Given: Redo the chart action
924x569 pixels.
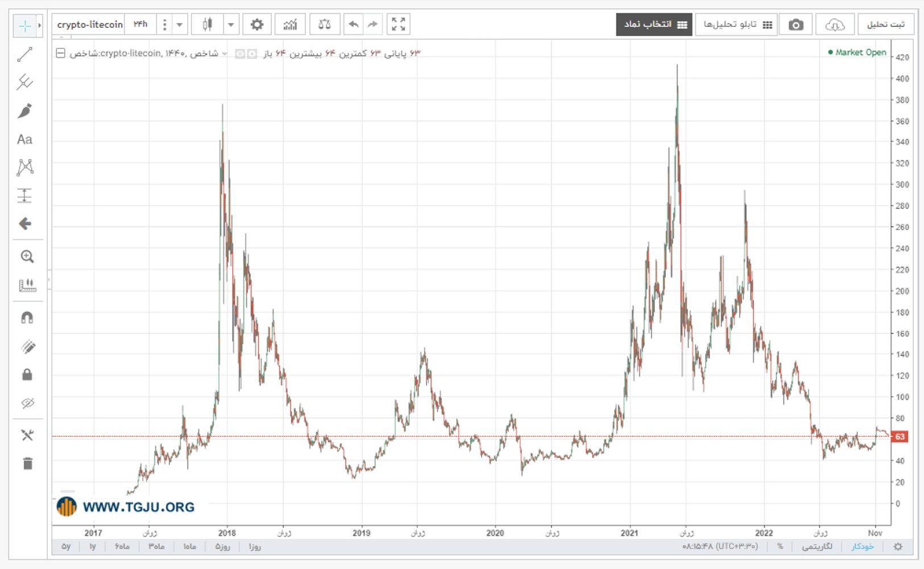Looking at the screenshot, I should (372, 24).
